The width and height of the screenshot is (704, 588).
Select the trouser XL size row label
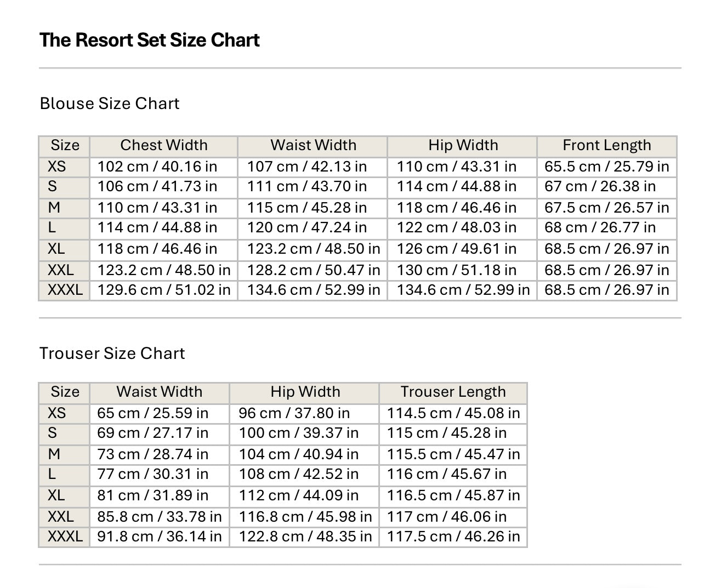click(56, 495)
